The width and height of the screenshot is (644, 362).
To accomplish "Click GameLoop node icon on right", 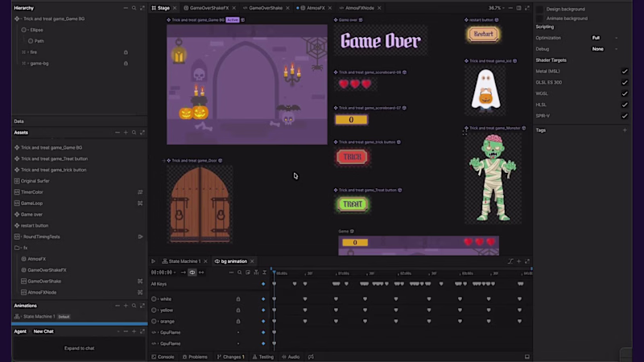I will [140, 204].
